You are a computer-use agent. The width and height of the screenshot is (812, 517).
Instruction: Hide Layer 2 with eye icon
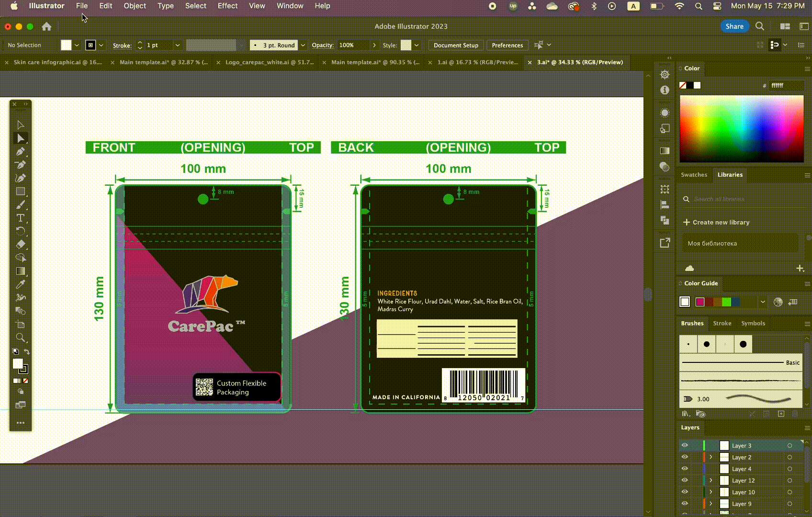[x=685, y=457]
